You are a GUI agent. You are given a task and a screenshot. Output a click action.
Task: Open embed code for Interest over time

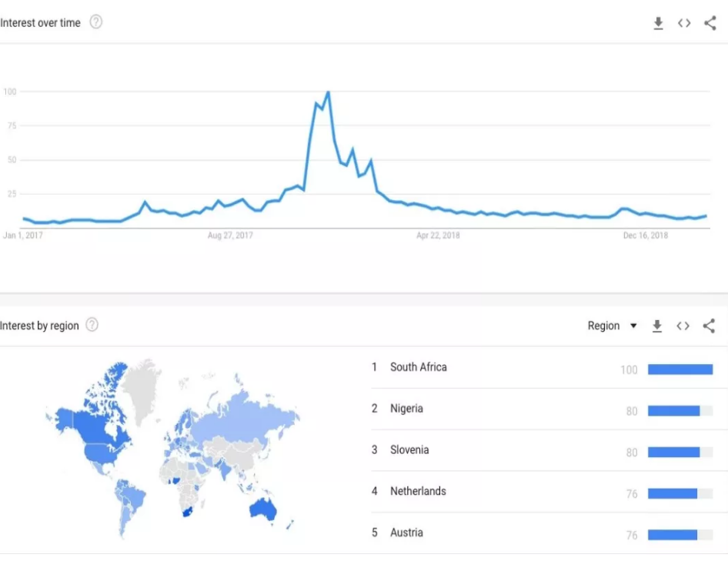[x=684, y=23]
